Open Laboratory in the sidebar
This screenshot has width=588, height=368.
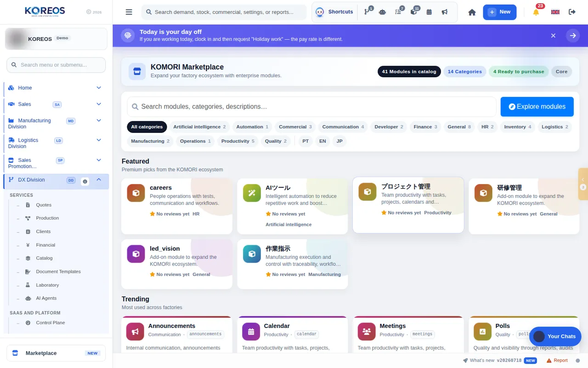tap(47, 285)
